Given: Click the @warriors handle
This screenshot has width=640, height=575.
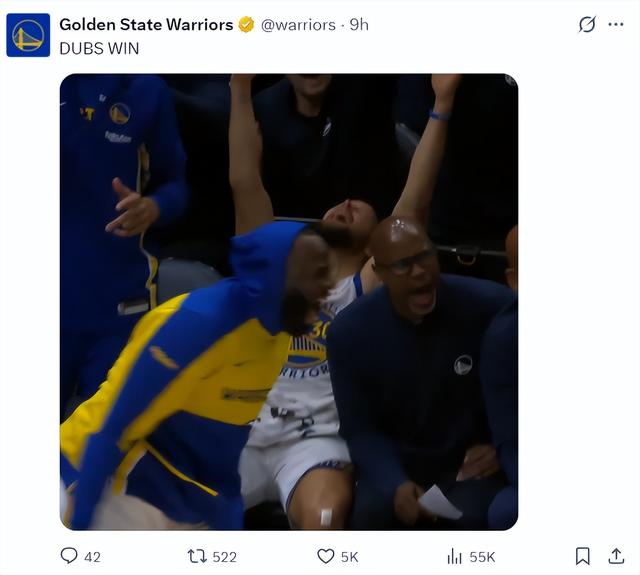Looking at the screenshot, I should click(x=298, y=25).
